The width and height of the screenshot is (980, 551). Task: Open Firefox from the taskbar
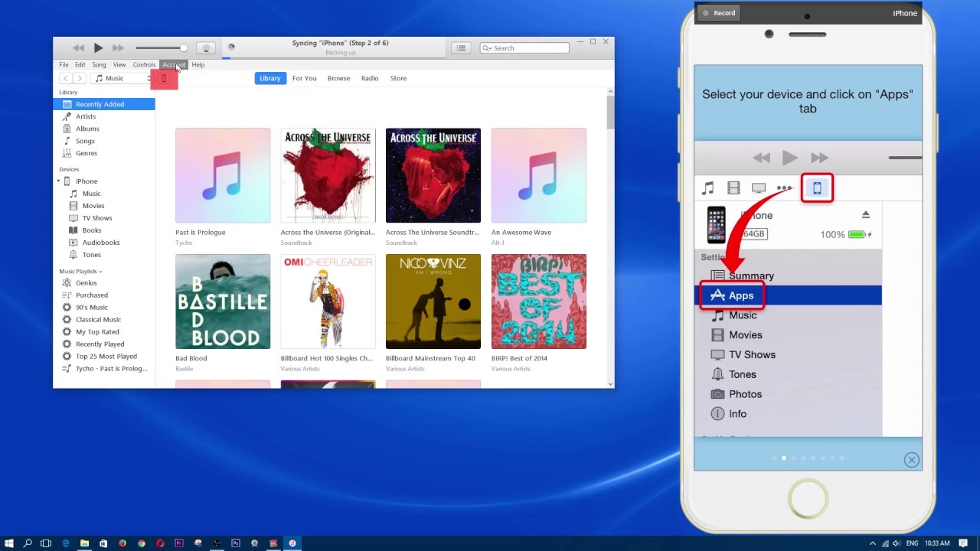(122, 543)
